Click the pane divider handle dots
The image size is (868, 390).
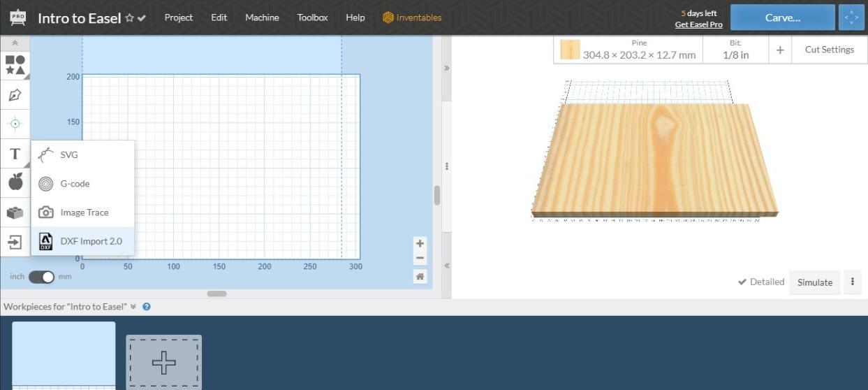click(447, 166)
